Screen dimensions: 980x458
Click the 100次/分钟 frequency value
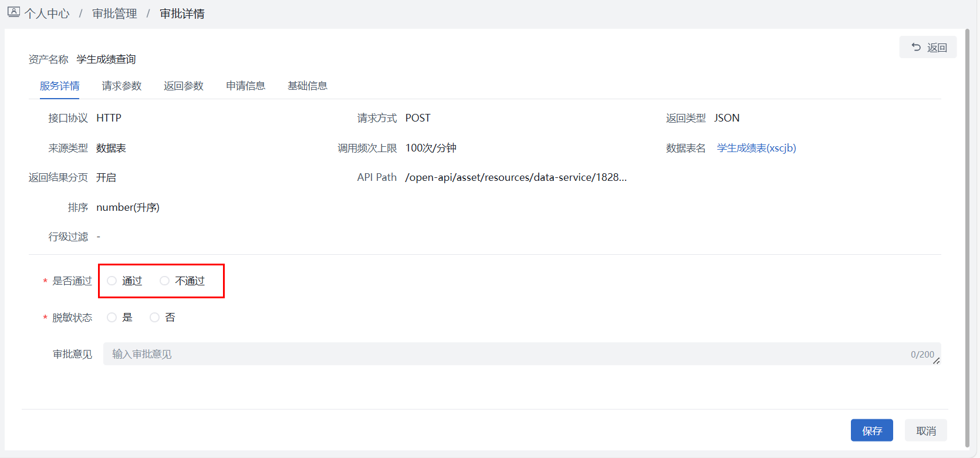coord(431,148)
